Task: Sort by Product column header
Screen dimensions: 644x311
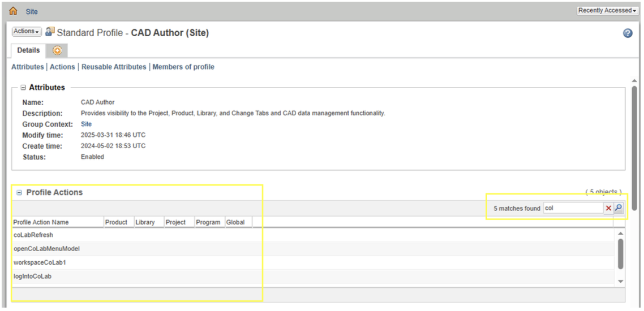Action: point(119,222)
